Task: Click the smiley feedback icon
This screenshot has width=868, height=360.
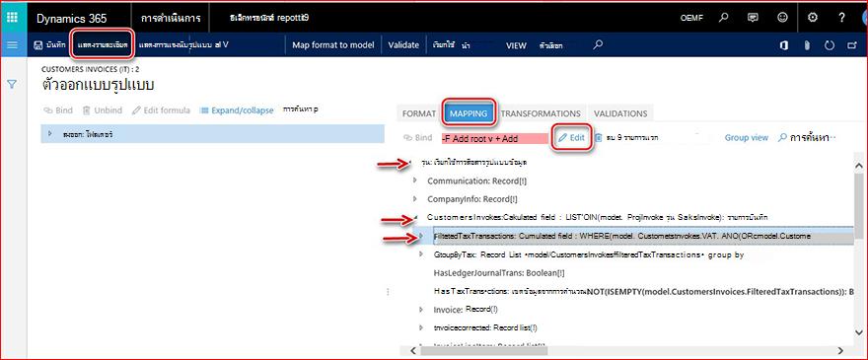Action: [782, 18]
